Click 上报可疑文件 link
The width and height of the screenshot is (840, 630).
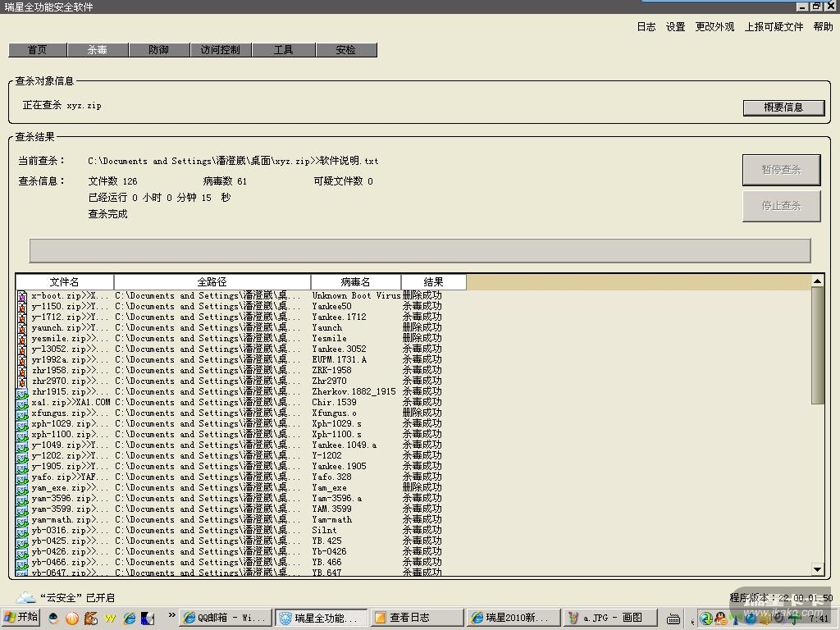[774, 27]
